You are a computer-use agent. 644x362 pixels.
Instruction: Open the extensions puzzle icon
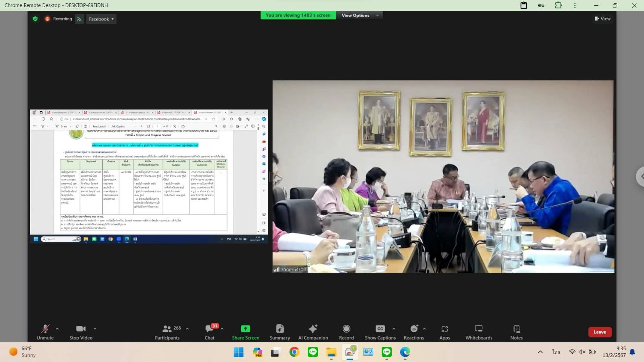click(x=558, y=5)
